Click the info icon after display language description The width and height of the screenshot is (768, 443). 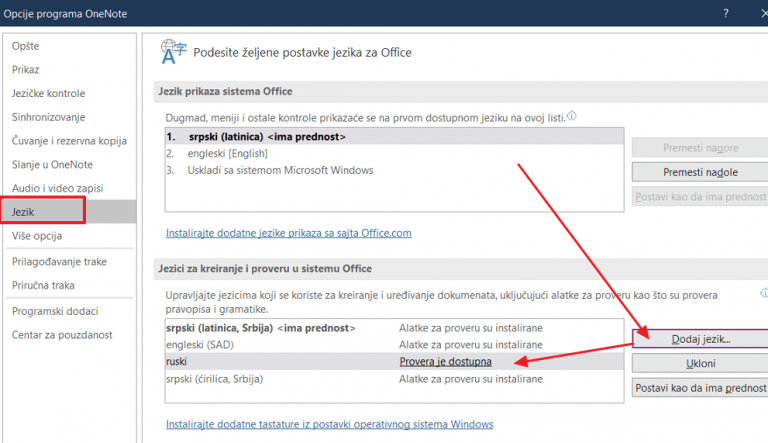(x=572, y=116)
